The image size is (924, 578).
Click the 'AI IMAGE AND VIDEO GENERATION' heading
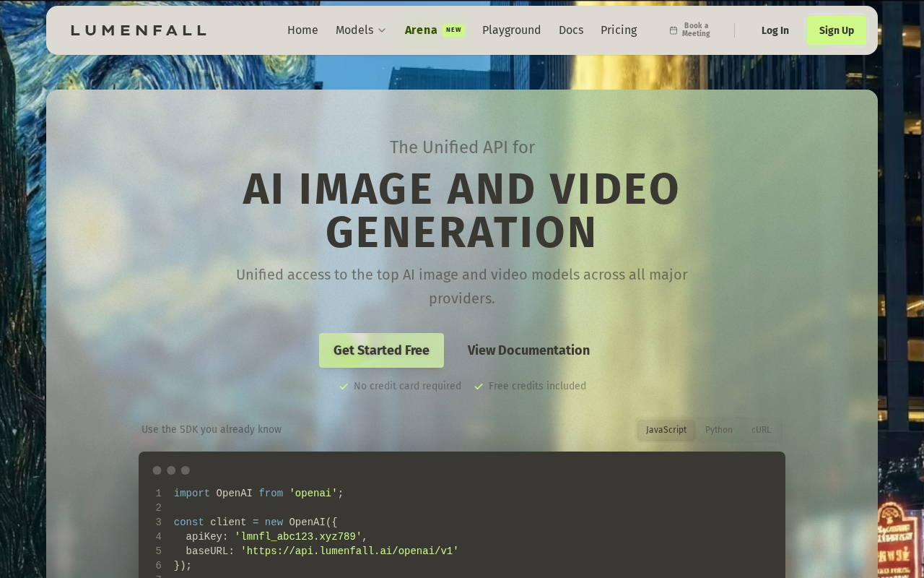(x=462, y=210)
